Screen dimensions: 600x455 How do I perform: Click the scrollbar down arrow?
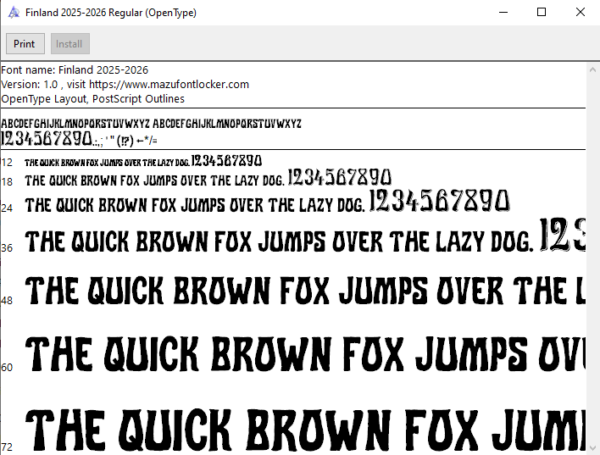(x=593, y=448)
